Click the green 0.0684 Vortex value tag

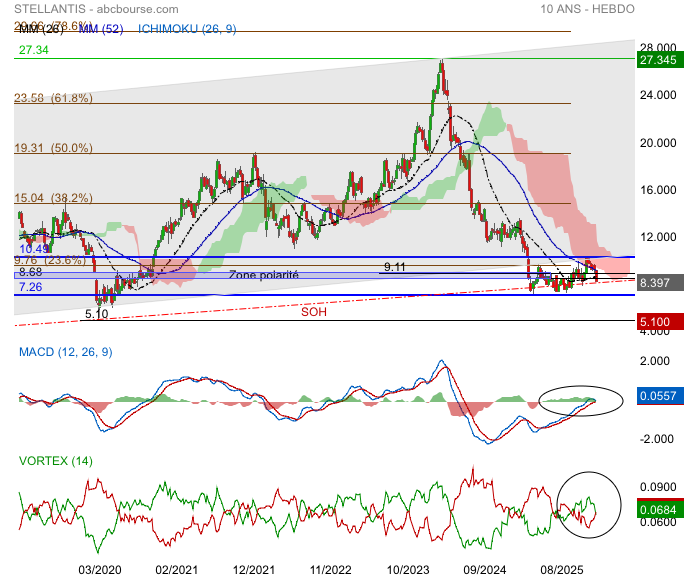pyautogui.click(x=660, y=509)
